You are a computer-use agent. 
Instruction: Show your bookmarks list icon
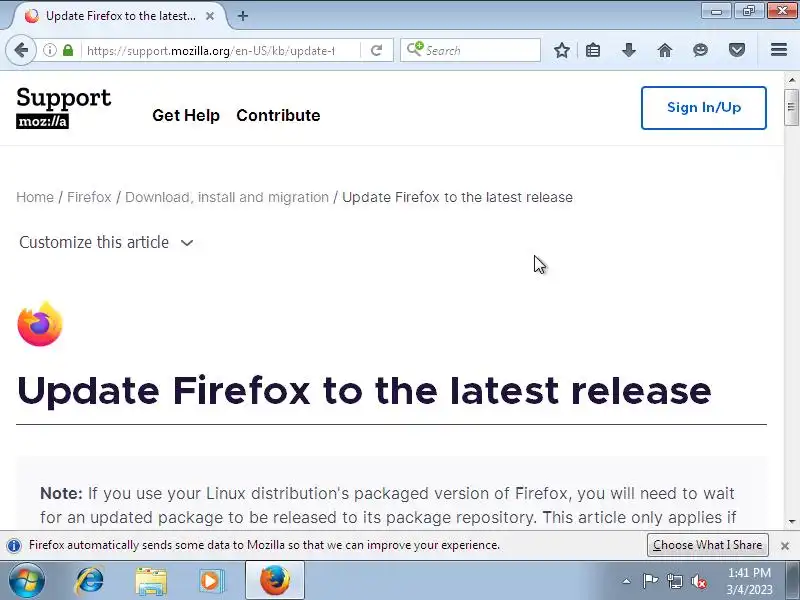593,51
